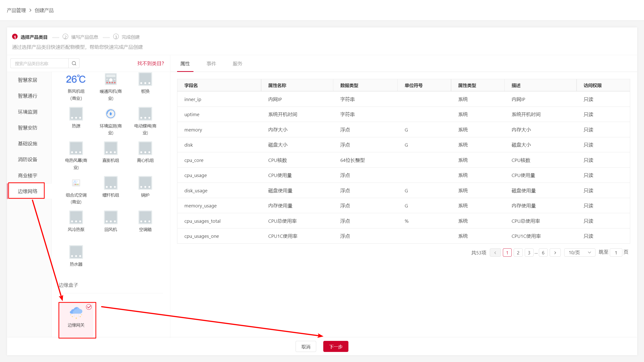This screenshot has width=644, height=362.
Task: Open the 10/页 page size dropdown
Action: coord(580,252)
